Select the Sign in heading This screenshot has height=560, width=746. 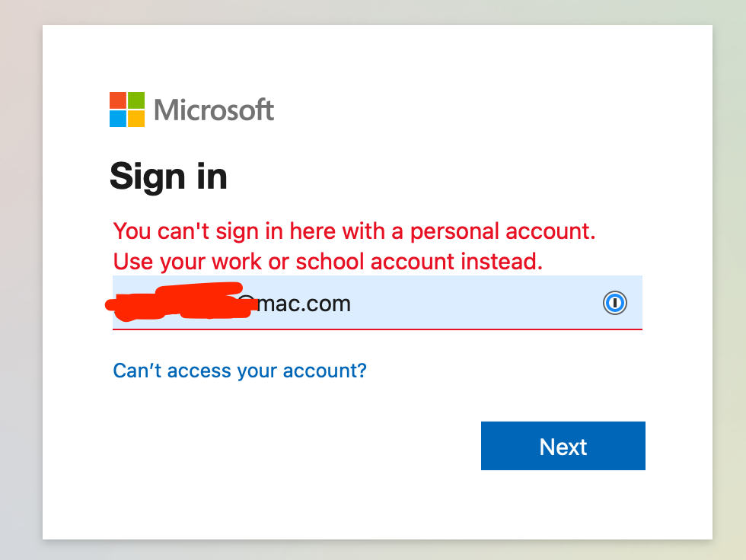168,177
